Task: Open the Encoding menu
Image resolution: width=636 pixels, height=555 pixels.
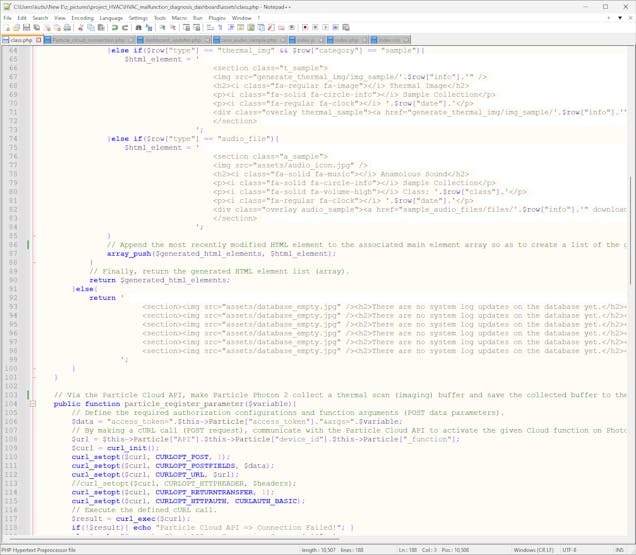Action: pyautogui.click(x=82, y=18)
